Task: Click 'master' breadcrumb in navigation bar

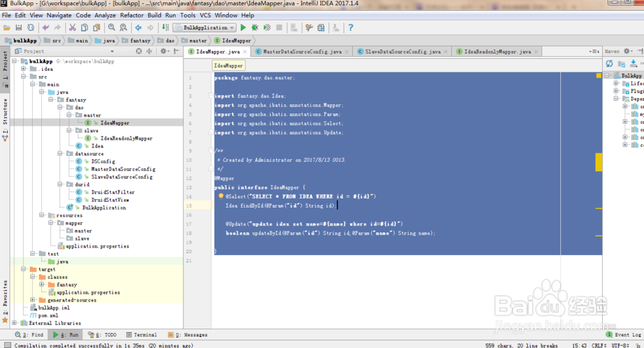Action: pyautogui.click(x=194, y=41)
